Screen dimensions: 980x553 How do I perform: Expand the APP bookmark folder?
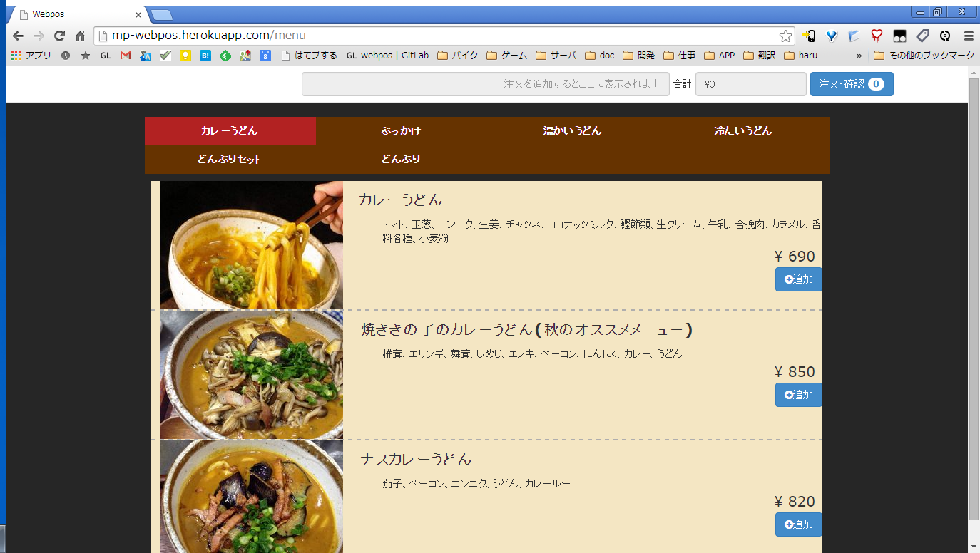click(x=719, y=55)
